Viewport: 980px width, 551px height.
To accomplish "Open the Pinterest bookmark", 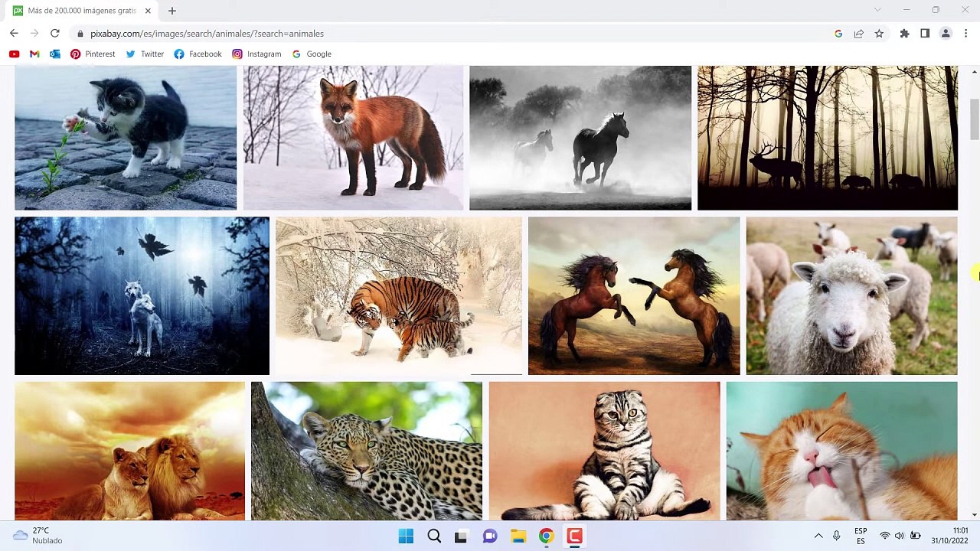I will pyautogui.click(x=93, y=54).
